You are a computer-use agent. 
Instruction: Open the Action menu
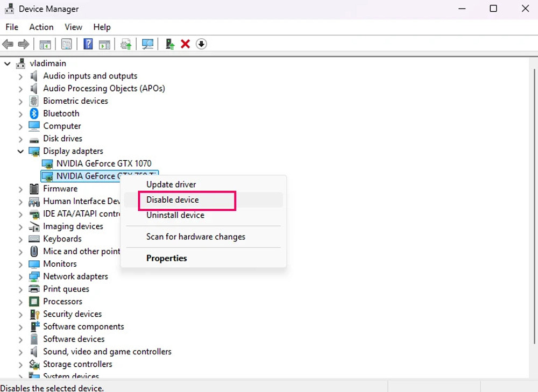[41, 27]
